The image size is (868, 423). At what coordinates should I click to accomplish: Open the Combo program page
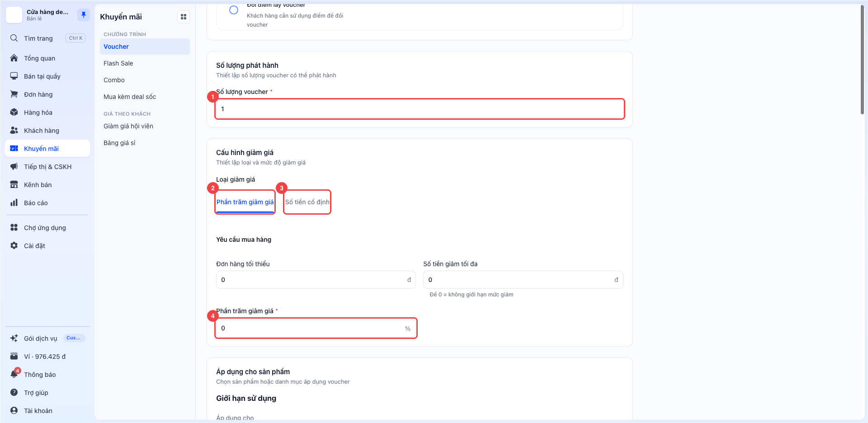coord(145,80)
